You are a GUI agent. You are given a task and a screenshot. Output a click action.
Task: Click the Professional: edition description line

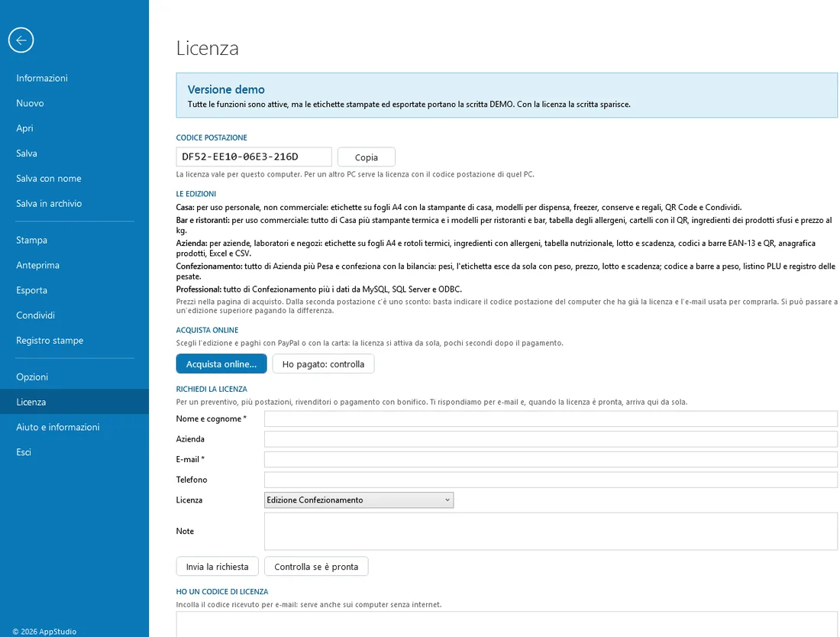pyautogui.click(x=318, y=289)
